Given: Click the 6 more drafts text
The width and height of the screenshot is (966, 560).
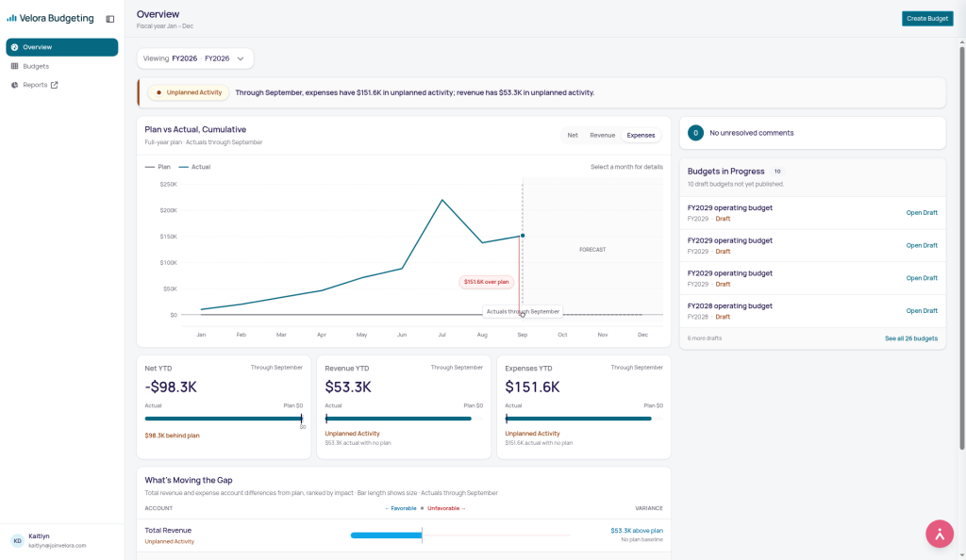Looking at the screenshot, I should (x=705, y=338).
